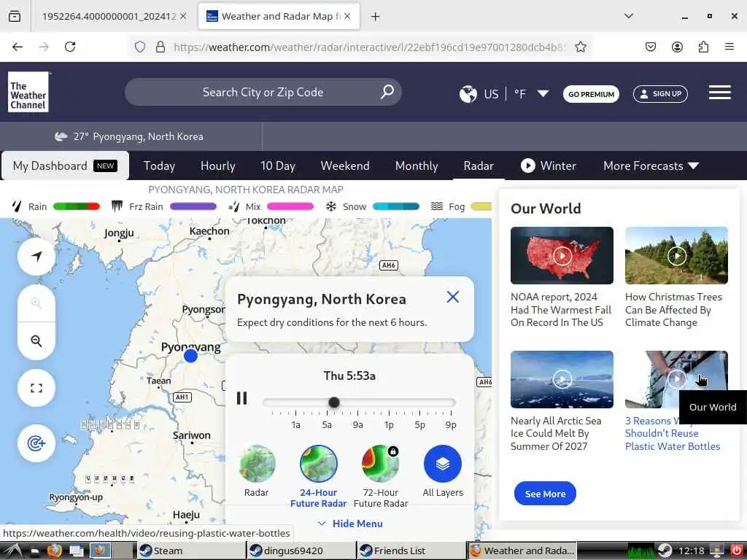Viewport: 747px width, 560px height.
Task: Open a new browser tab
Action: [x=376, y=17]
